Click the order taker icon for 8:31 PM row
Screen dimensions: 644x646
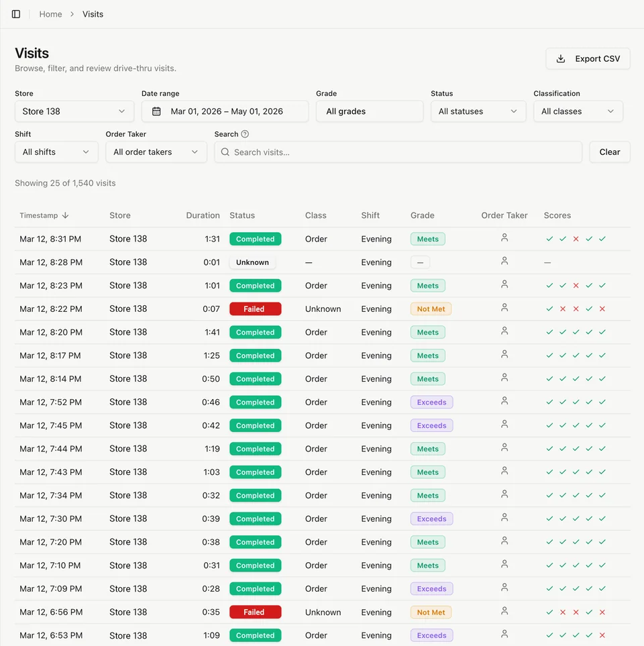[504, 237]
